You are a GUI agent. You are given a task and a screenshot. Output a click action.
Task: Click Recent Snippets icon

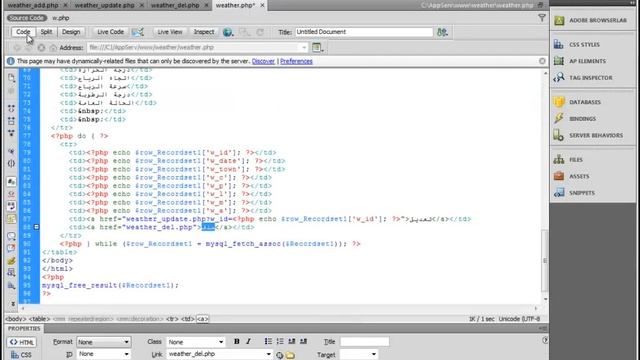point(11,273)
